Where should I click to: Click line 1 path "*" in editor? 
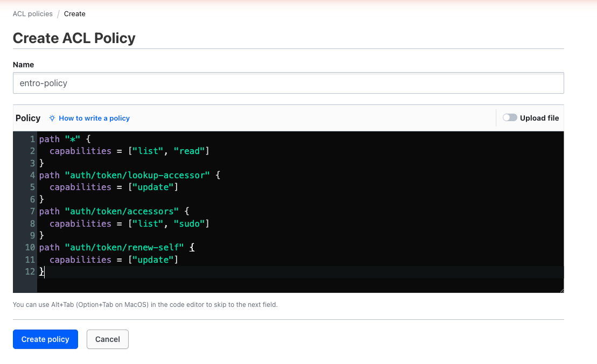click(x=65, y=139)
